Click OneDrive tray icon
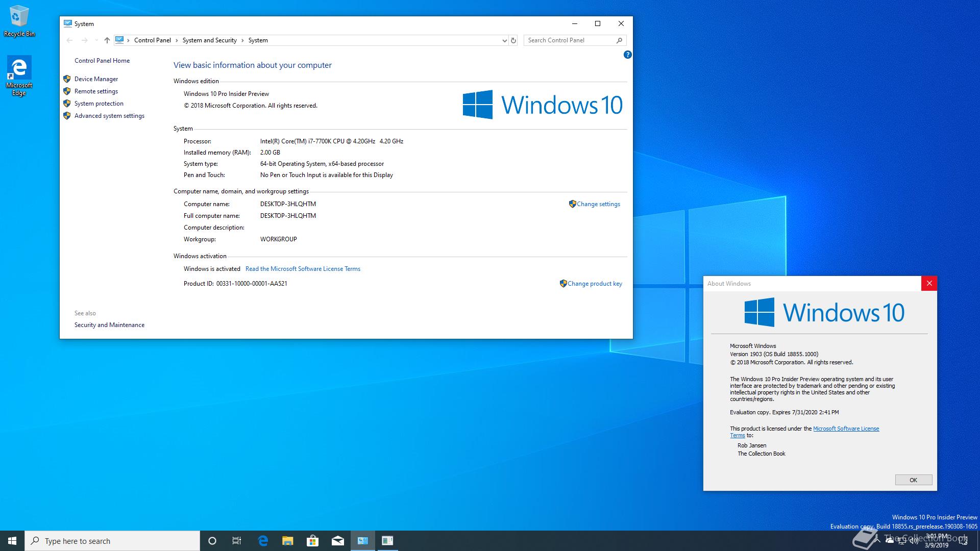This screenshot has height=551, width=980. [x=890, y=541]
